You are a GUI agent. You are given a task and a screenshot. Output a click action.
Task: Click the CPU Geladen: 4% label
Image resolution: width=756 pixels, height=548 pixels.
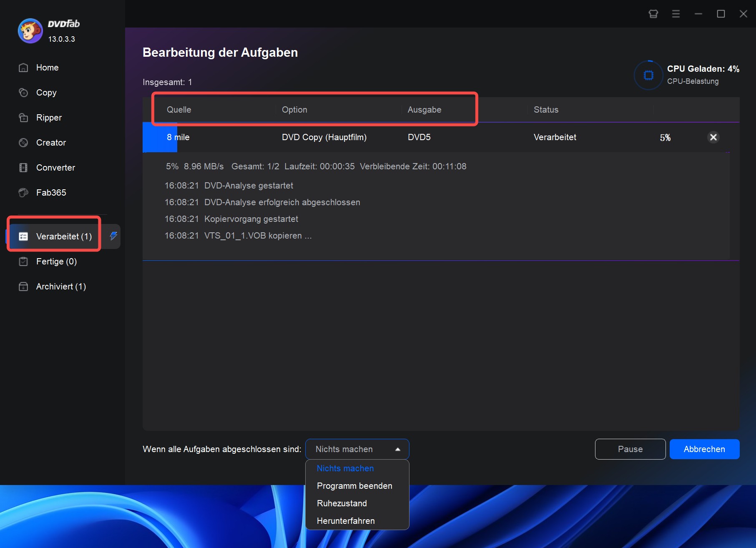click(703, 69)
